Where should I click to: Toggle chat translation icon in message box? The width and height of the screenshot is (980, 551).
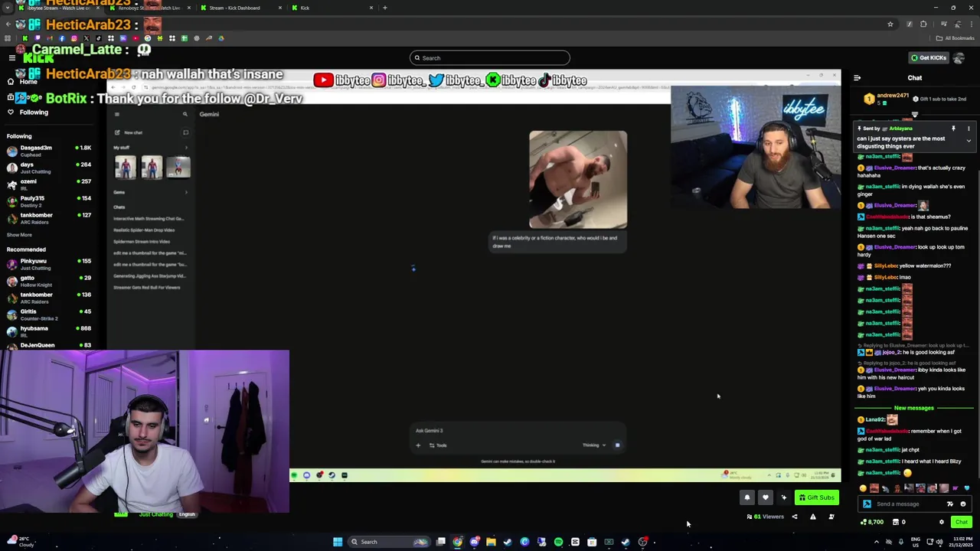click(950, 504)
